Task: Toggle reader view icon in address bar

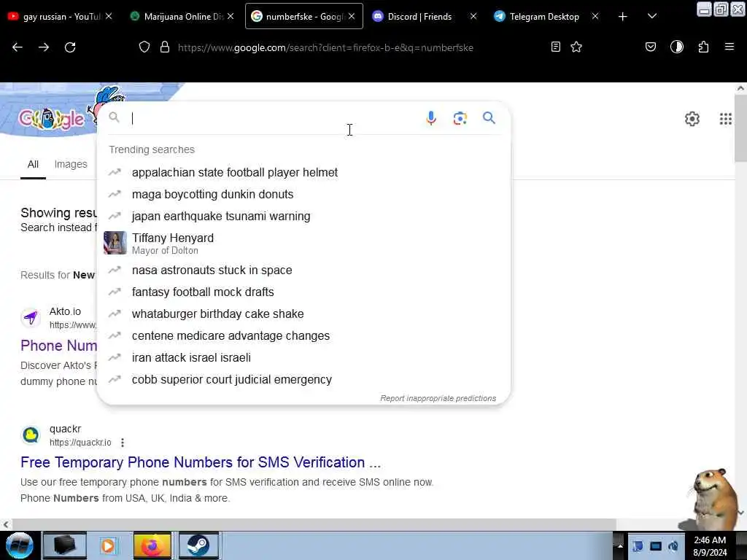Action: pos(555,47)
